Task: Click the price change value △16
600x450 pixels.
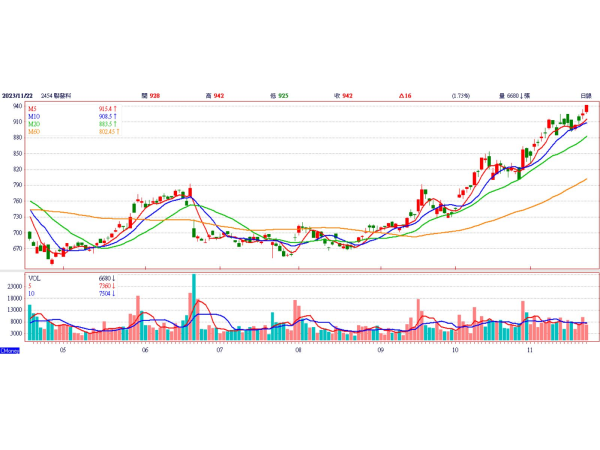Action: (406, 95)
